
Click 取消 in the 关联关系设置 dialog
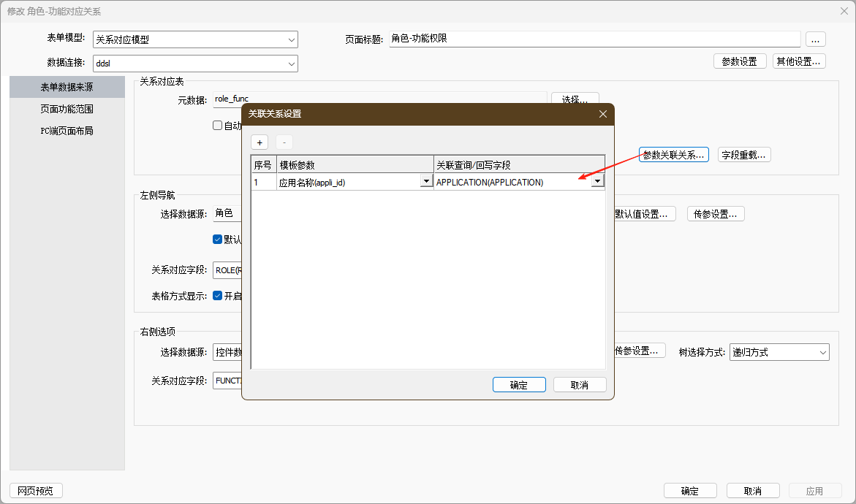click(x=580, y=385)
